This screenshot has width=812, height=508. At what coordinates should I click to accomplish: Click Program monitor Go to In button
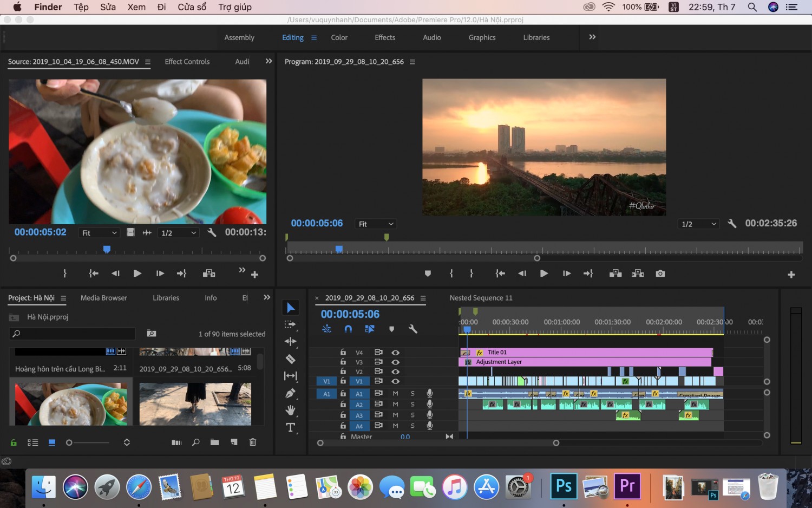500,273
